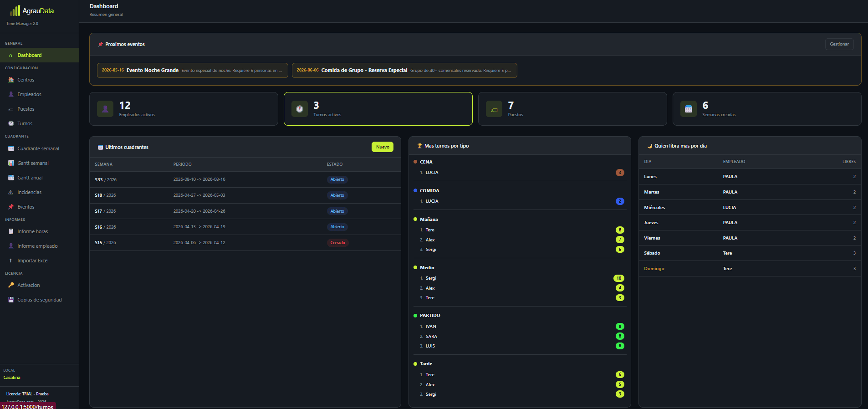Viewport: 868px width, 409px height.
Task: Click the calendar icon beside Ultimos cuadrantes
Action: [x=100, y=147]
